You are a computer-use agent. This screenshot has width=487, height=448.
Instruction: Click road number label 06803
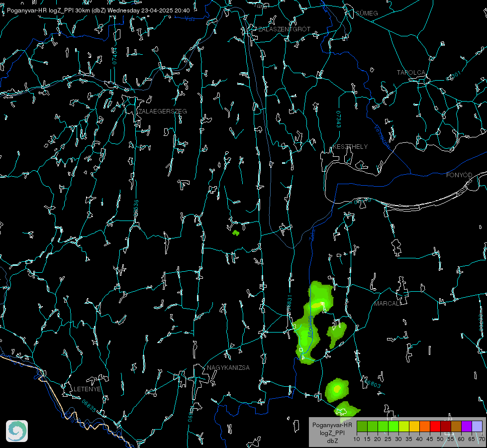[372, 383]
